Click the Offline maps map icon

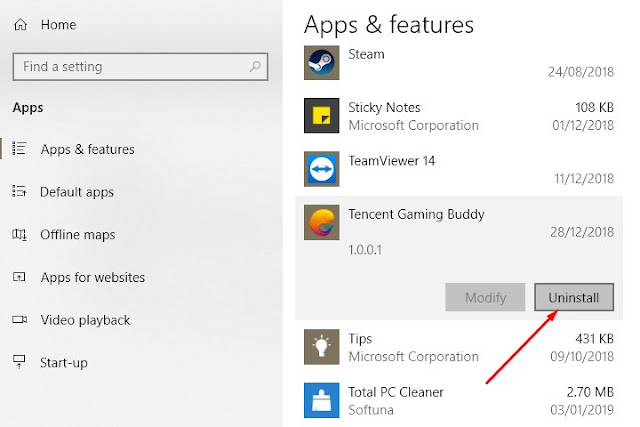[19, 234]
